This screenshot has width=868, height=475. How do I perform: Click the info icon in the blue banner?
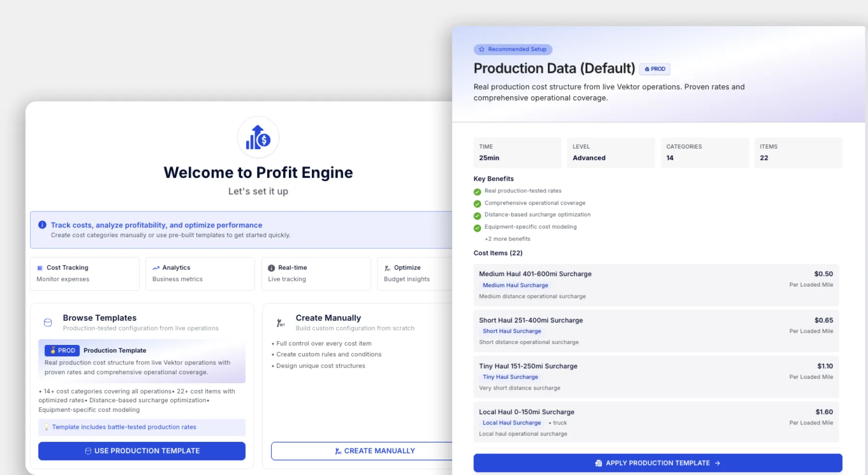pos(42,224)
